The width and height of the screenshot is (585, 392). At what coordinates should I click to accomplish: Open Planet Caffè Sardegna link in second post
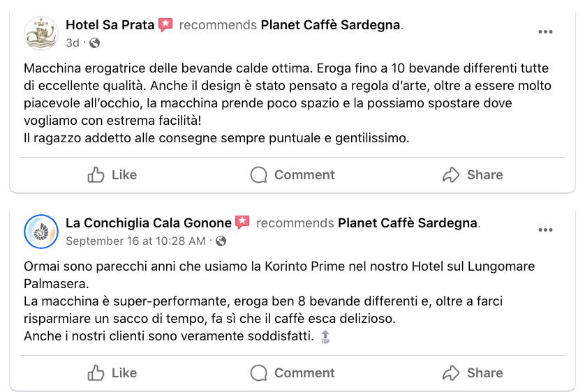[x=408, y=223]
